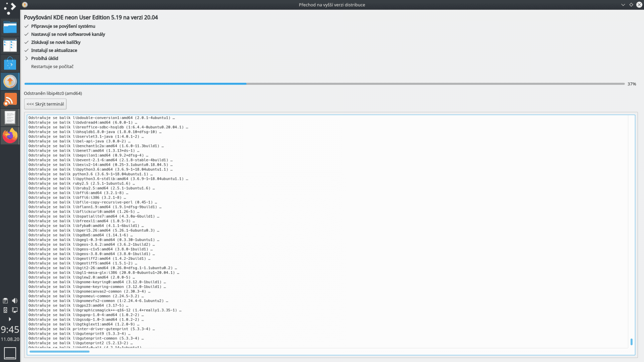Click the checkmark beside 'Získávají se nové balíčky'
644x362 pixels.
click(27, 42)
